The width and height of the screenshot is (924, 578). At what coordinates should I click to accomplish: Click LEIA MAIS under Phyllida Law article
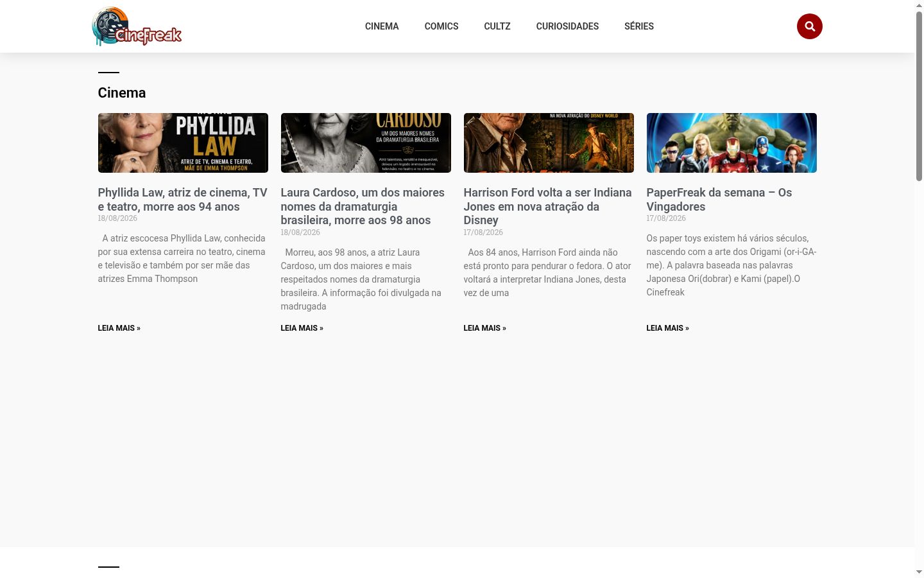(x=119, y=328)
